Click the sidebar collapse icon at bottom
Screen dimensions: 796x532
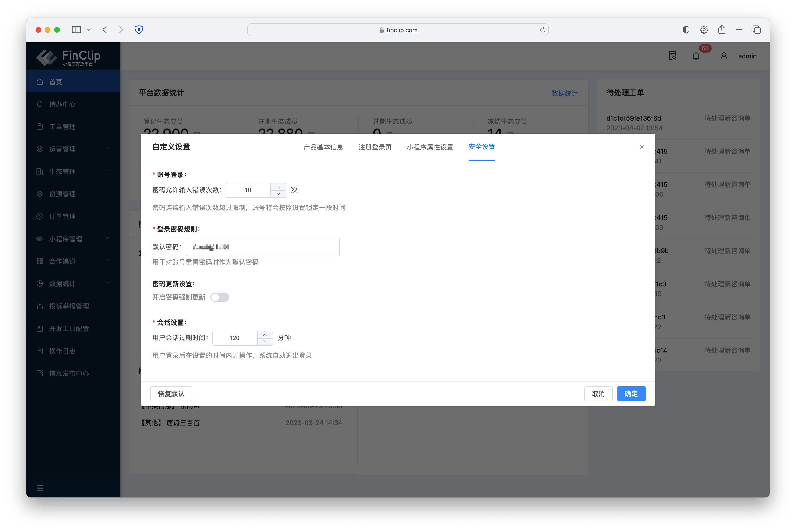[40, 488]
